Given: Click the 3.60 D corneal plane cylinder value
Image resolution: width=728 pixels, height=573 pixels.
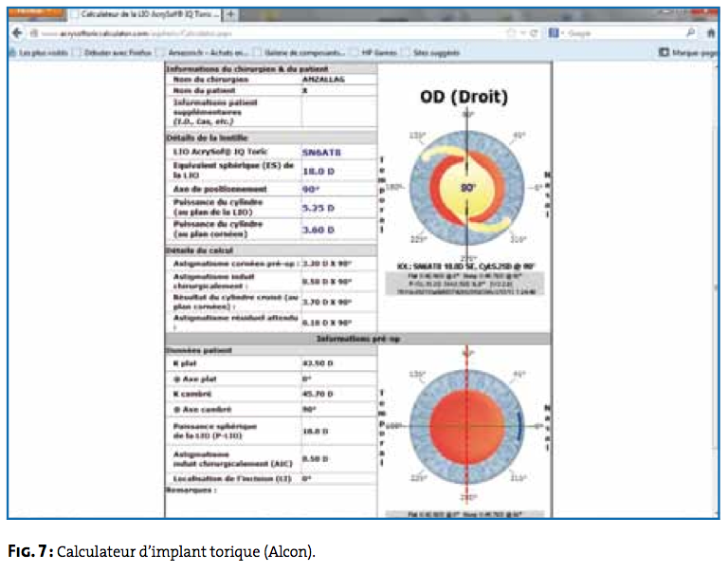Looking at the screenshot, I should [318, 230].
